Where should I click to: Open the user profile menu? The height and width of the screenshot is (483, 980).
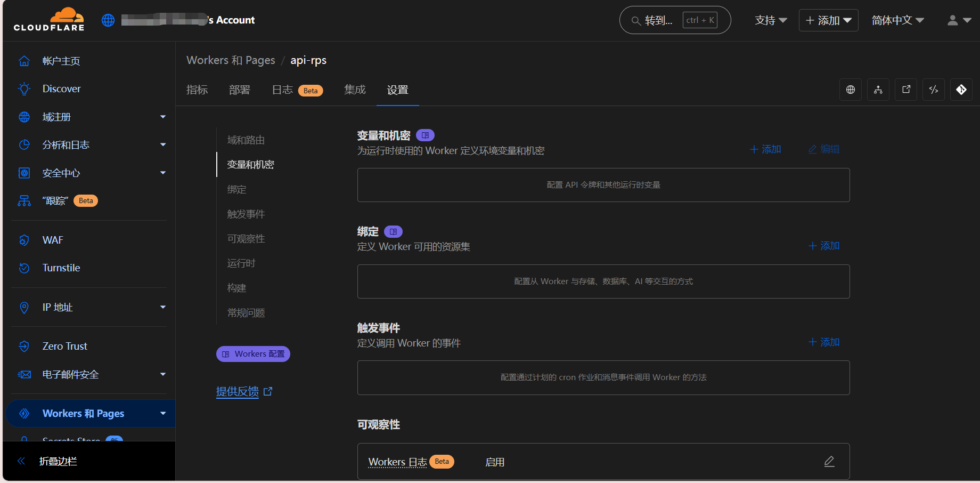pyautogui.click(x=959, y=20)
